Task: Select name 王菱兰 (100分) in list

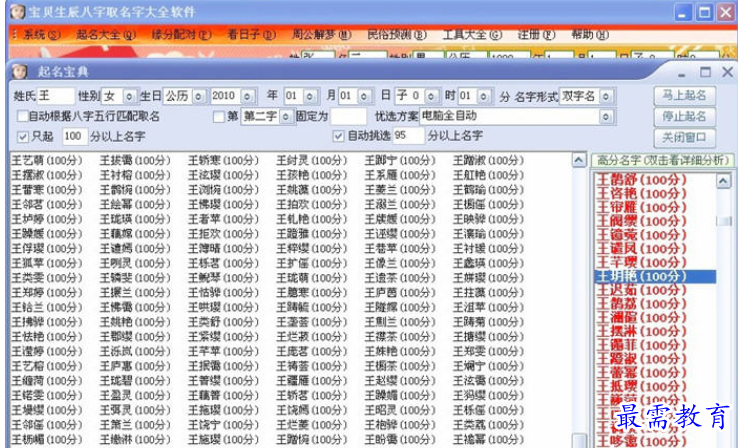Action: point(400,190)
